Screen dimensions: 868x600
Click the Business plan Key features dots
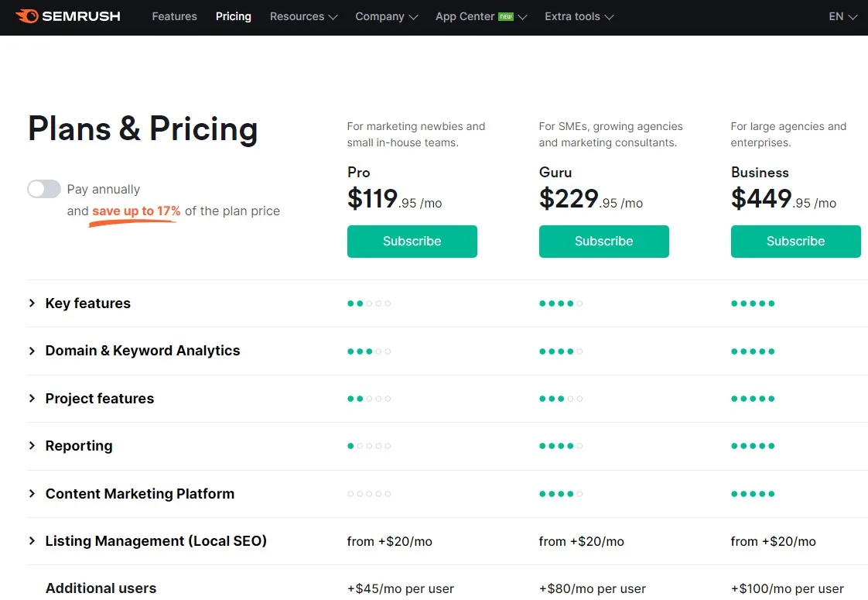[x=753, y=303]
